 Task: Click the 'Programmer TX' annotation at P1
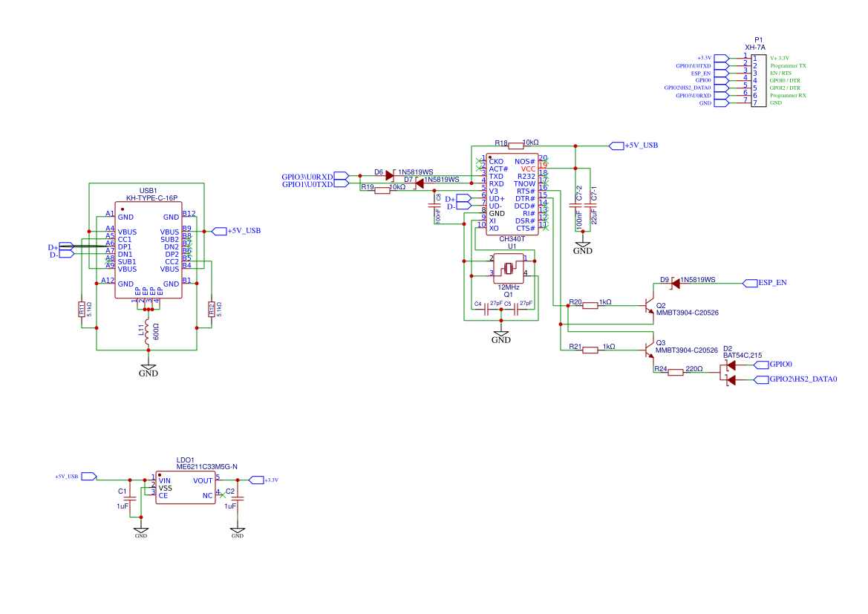pos(789,66)
